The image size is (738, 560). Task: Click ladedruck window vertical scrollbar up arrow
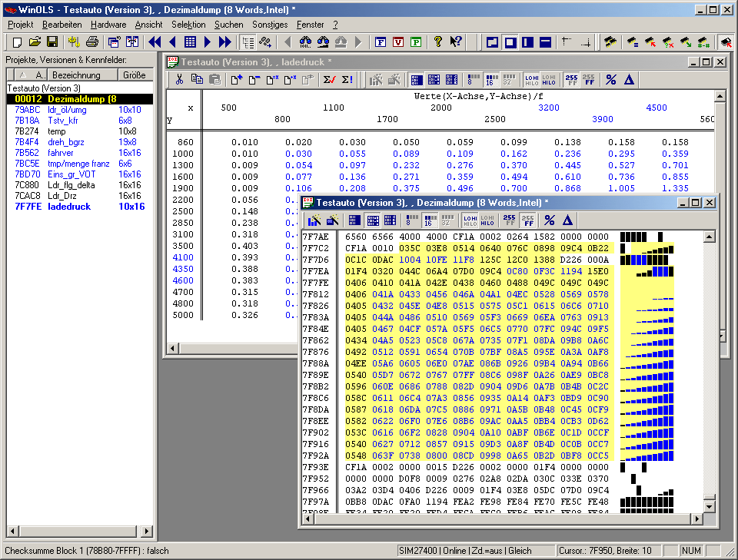[720, 96]
